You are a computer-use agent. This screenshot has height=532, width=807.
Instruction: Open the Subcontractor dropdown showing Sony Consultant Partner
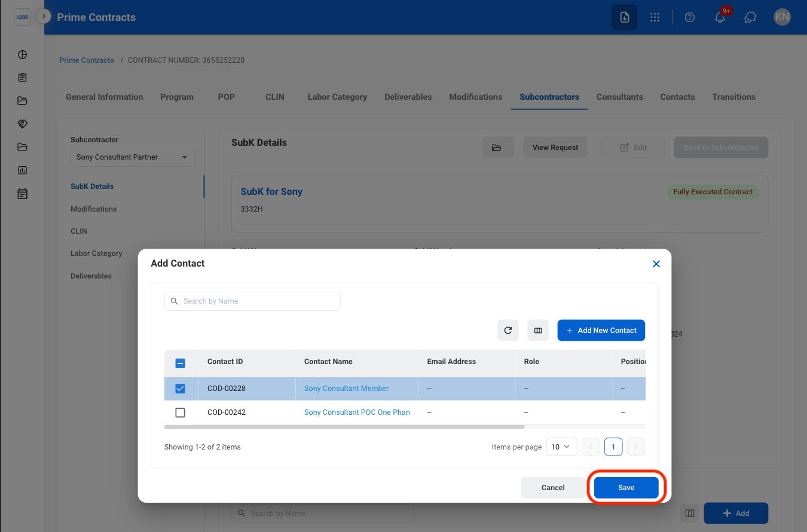[133, 157]
